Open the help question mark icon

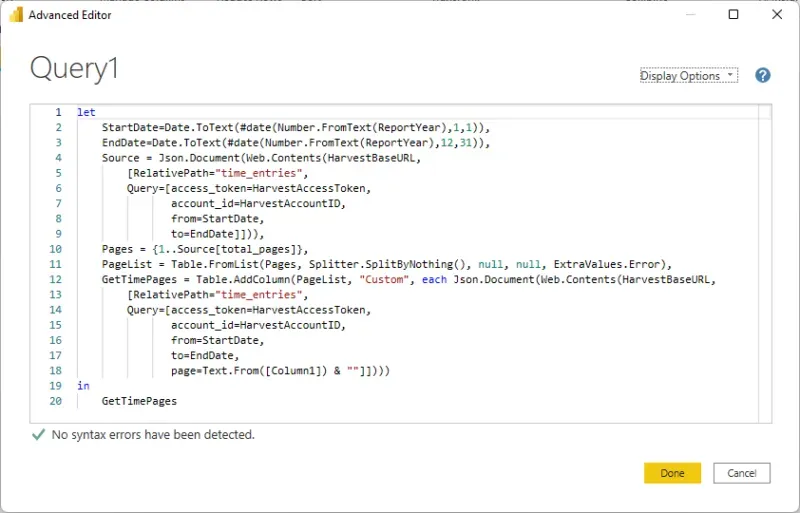coord(763,76)
